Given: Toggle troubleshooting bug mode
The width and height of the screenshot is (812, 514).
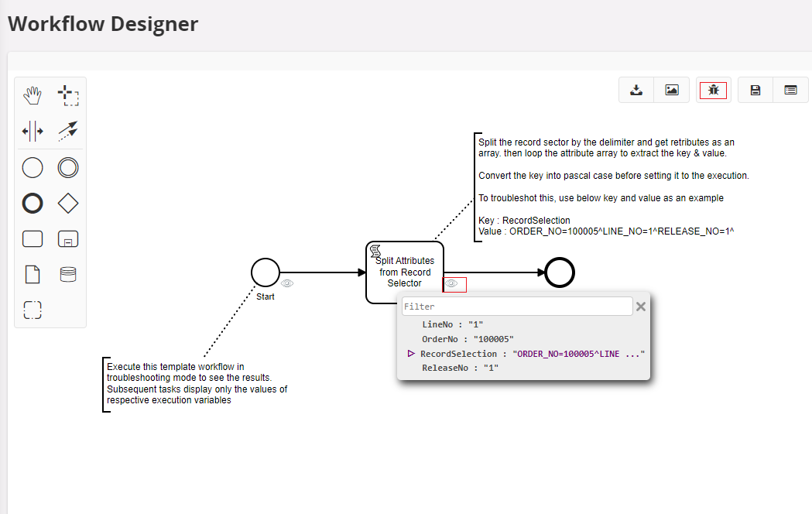Looking at the screenshot, I should pos(713,91).
